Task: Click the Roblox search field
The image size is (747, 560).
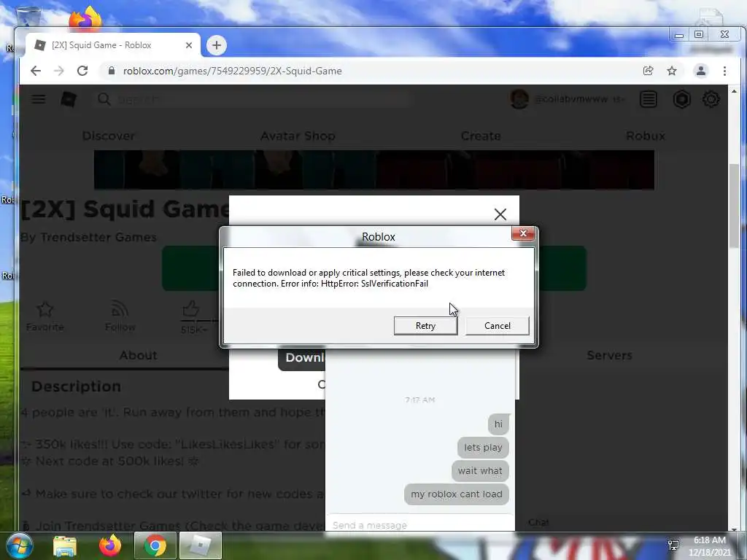Action: coord(252,99)
